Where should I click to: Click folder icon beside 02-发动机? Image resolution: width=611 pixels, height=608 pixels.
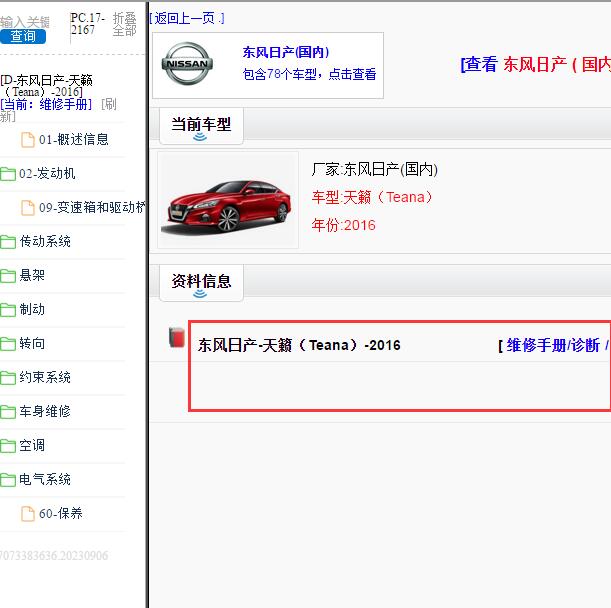pos(8,174)
